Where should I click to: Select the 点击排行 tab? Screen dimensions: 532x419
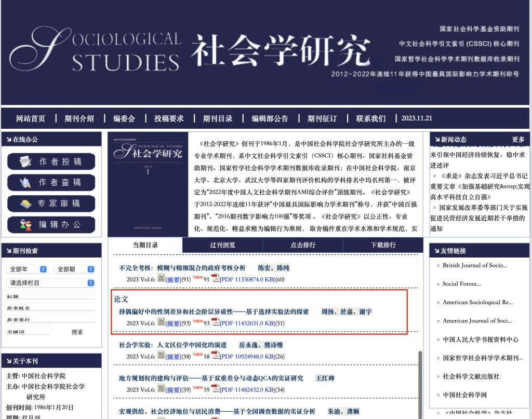tap(302, 245)
